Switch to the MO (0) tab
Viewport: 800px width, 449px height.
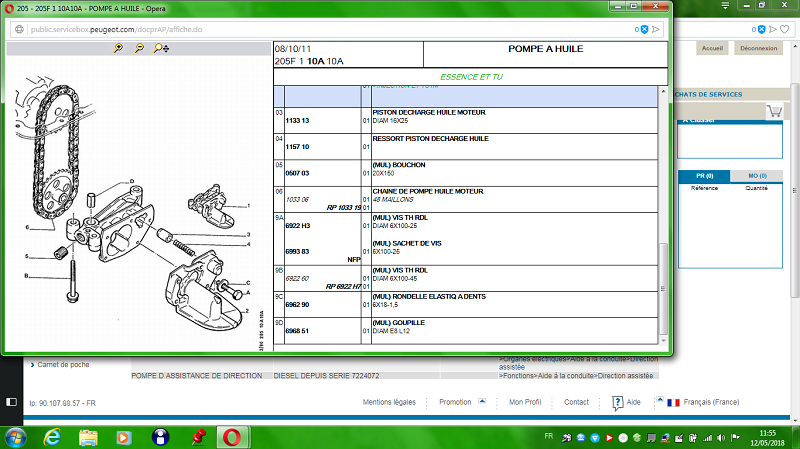pyautogui.click(x=757, y=176)
